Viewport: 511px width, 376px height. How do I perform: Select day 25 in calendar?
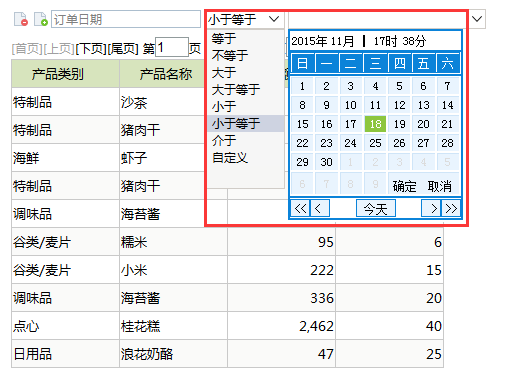tap(375, 143)
